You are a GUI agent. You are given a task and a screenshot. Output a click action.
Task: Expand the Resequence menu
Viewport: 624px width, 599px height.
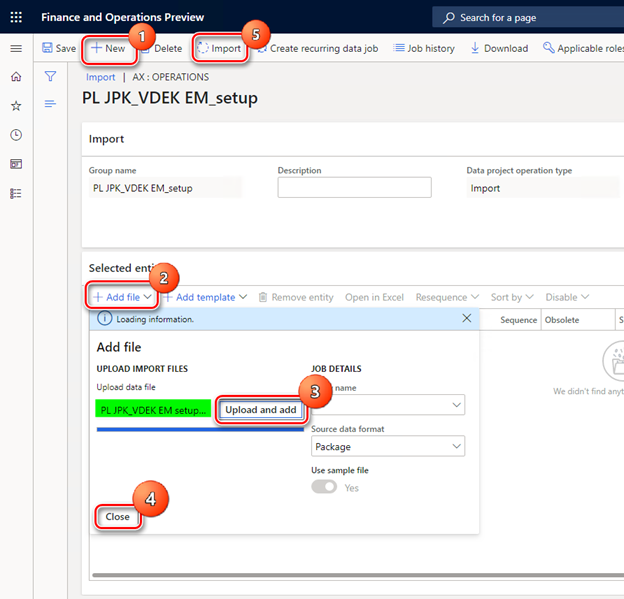pos(447,297)
